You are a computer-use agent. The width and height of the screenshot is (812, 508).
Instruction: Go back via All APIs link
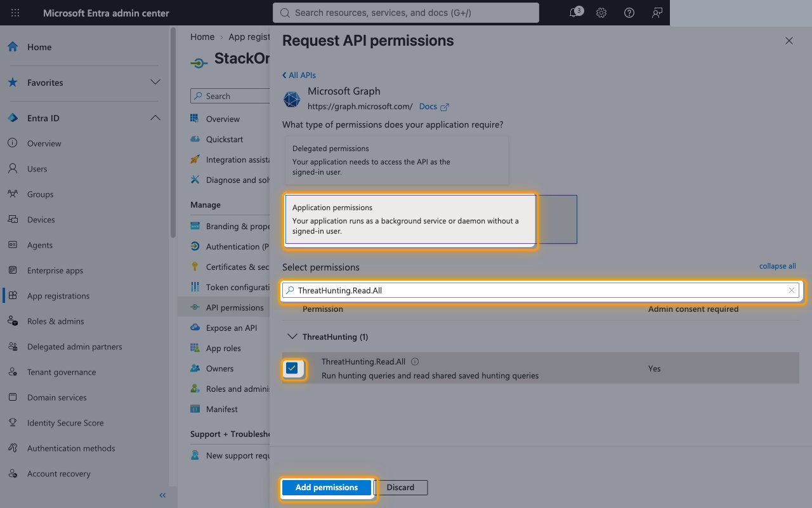coord(299,75)
